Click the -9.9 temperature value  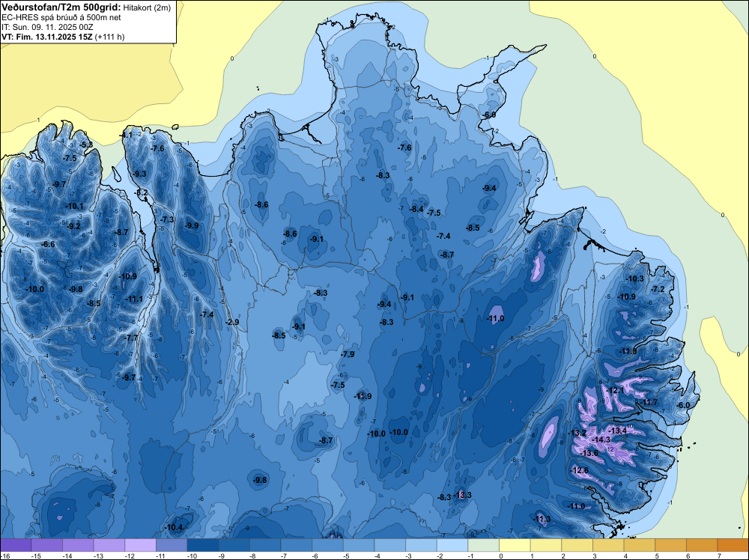tap(192, 225)
